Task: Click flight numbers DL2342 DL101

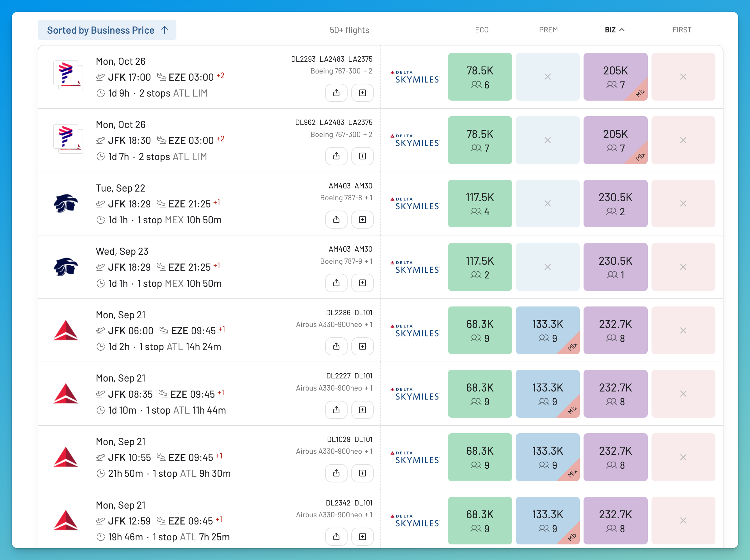Action: pos(349,503)
